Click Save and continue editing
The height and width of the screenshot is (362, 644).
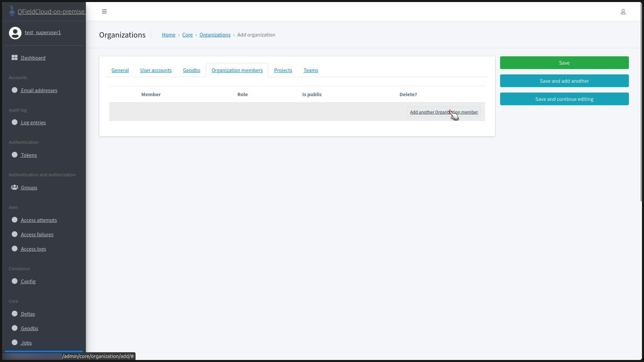pos(564,99)
